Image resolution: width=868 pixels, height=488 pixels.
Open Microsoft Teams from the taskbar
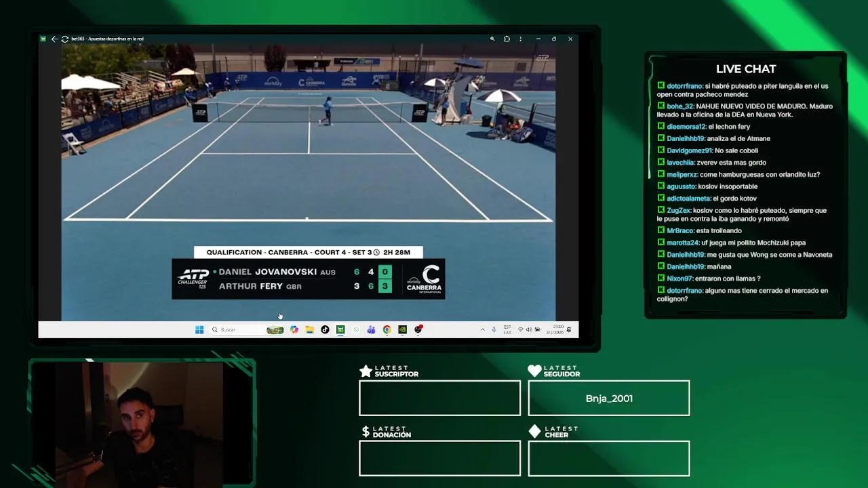coord(371,330)
